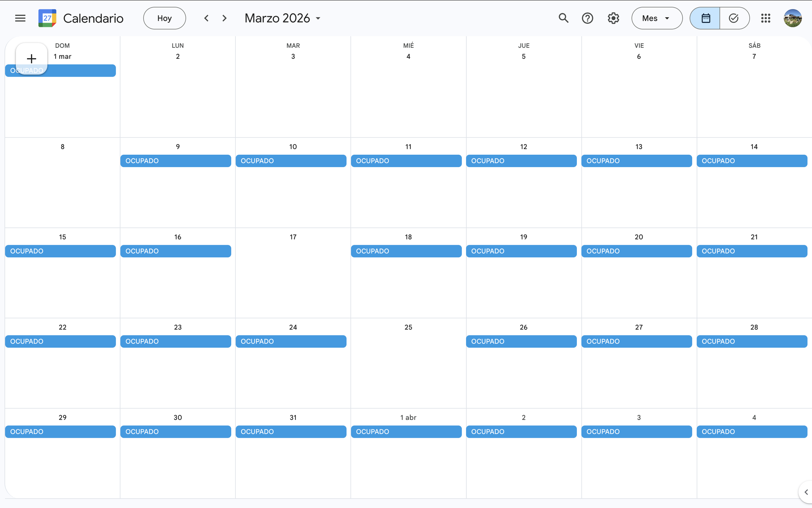The height and width of the screenshot is (508, 812).
Task: Expand the Marzo 2026 date picker
Action: pos(283,18)
